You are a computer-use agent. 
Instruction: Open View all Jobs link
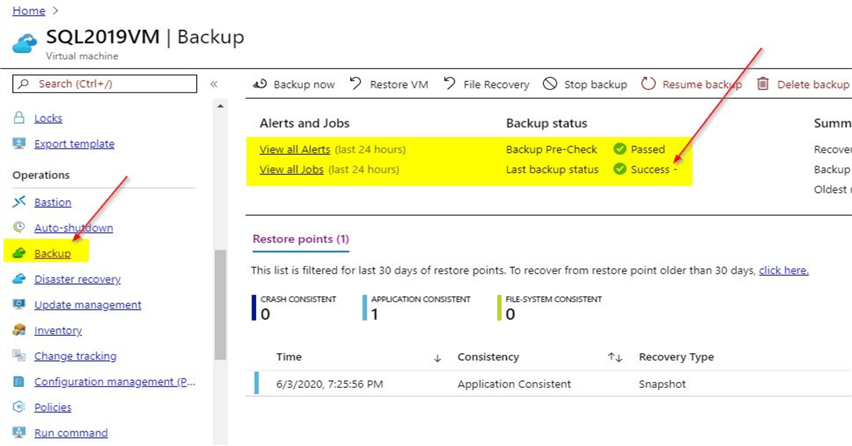291,169
